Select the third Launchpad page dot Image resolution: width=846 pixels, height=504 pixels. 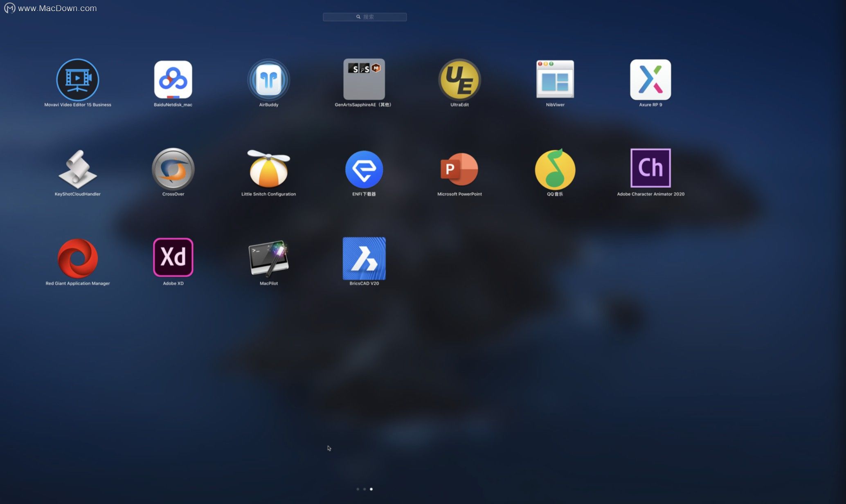tap(371, 489)
